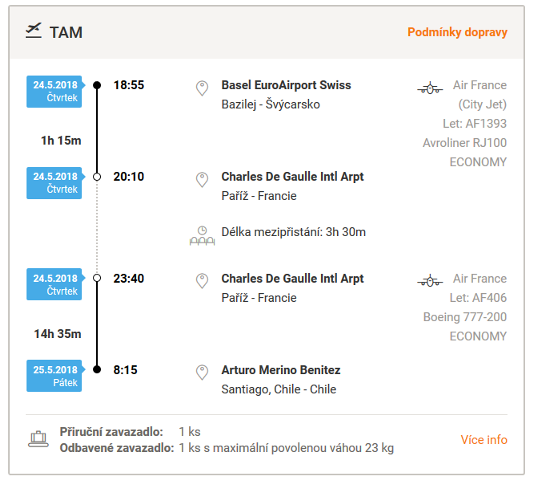Click the luggage icon near Příruční zavazadlo
The image size is (533, 478).
point(38,439)
